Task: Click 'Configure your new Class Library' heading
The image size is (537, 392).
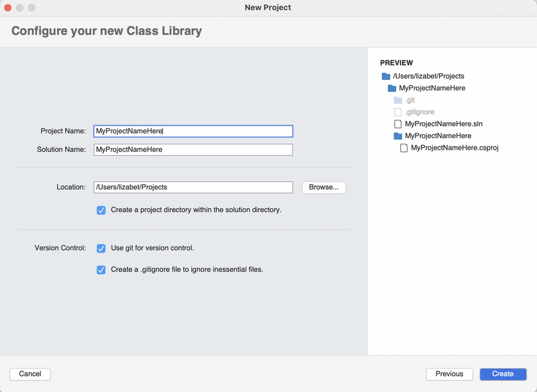Action: 107,31
